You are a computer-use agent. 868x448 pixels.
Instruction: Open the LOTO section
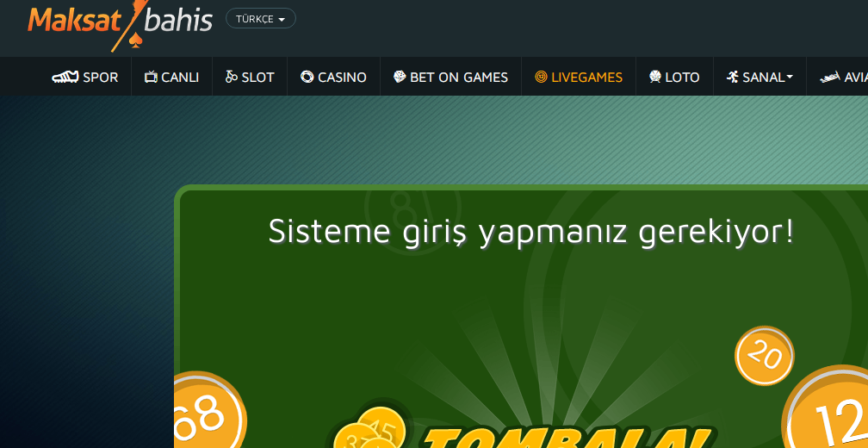[674, 77]
